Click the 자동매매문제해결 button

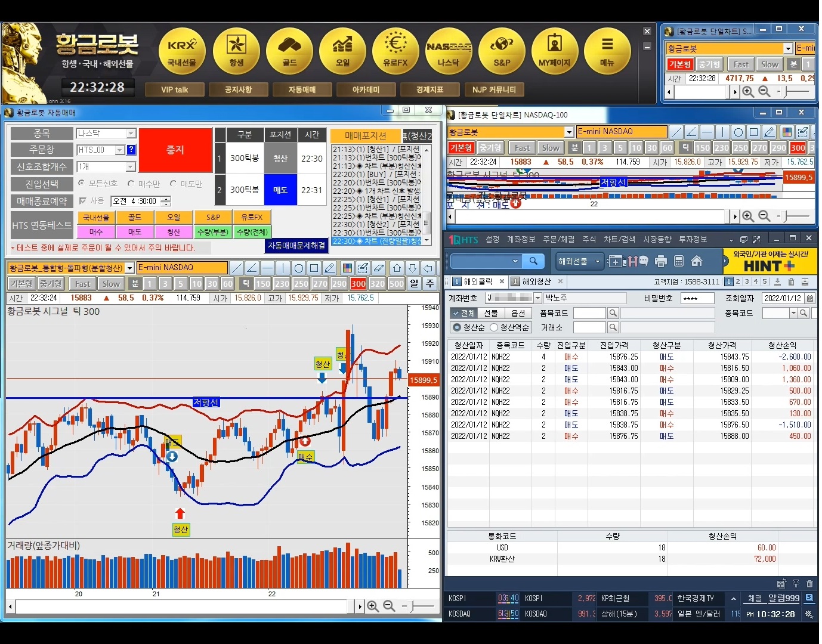click(296, 246)
